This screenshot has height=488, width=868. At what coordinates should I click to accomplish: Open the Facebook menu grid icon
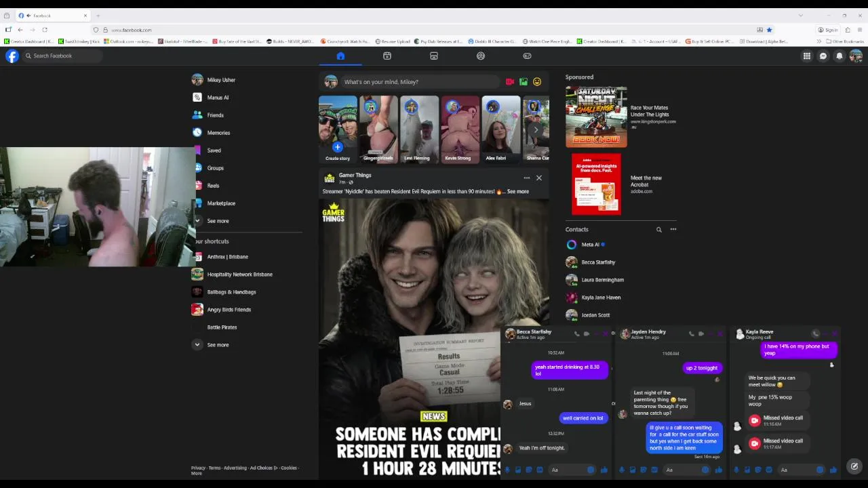click(807, 56)
